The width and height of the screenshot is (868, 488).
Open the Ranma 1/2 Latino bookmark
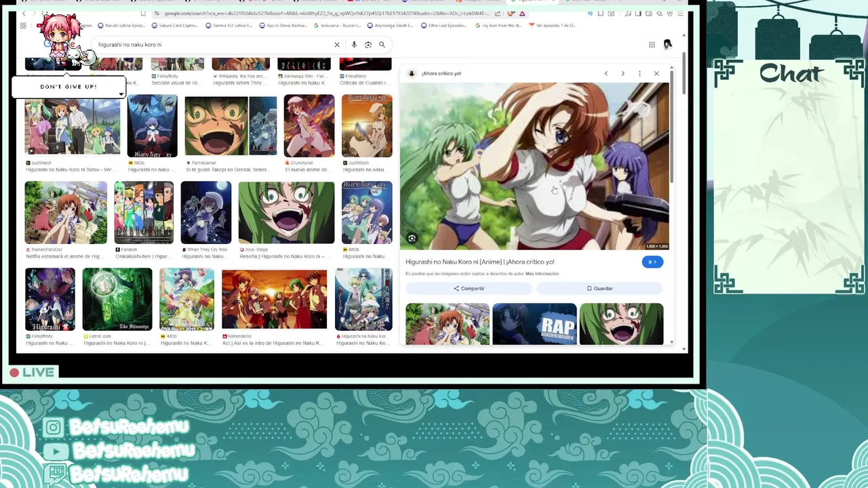point(228,26)
